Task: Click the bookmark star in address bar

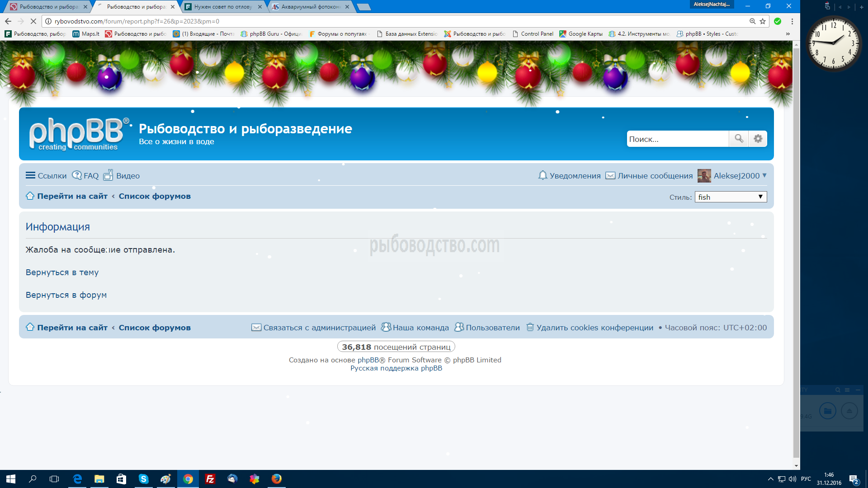Action: coord(763,21)
